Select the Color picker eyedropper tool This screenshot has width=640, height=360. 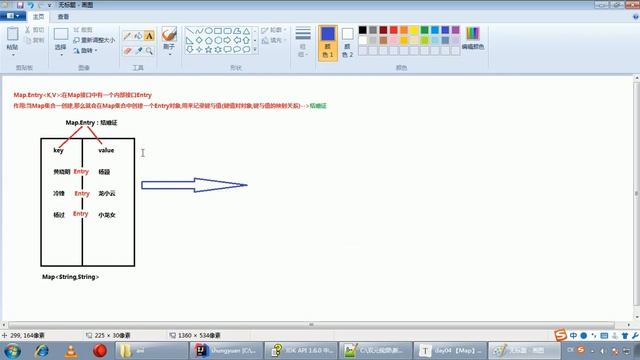coord(138,51)
